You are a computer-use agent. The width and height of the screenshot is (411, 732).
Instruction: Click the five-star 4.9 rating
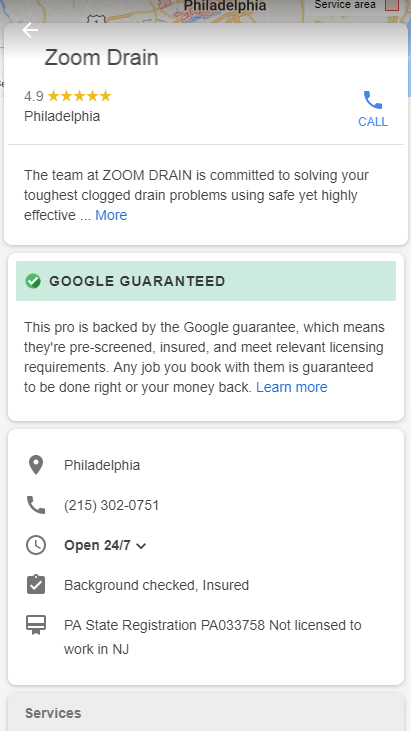(x=68, y=96)
